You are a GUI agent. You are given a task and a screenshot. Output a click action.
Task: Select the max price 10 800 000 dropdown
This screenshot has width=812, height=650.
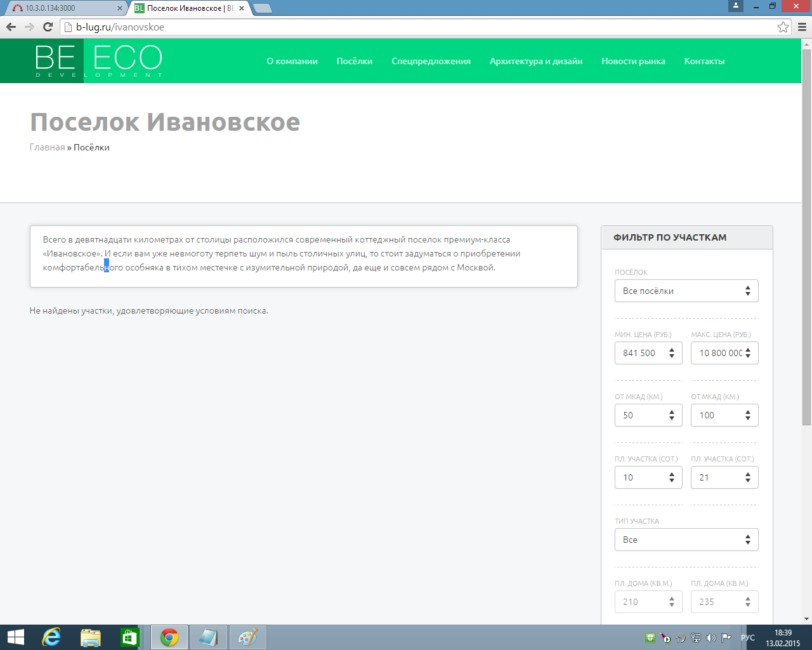tap(724, 353)
